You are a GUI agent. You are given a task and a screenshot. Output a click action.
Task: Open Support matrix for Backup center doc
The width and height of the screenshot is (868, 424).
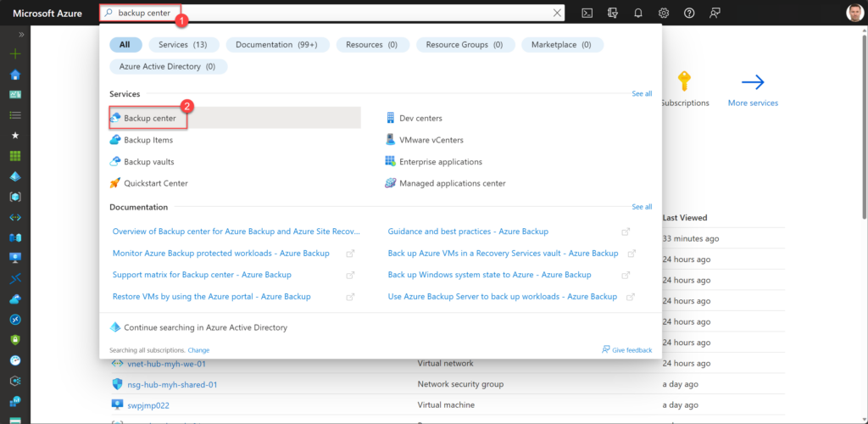coord(202,275)
